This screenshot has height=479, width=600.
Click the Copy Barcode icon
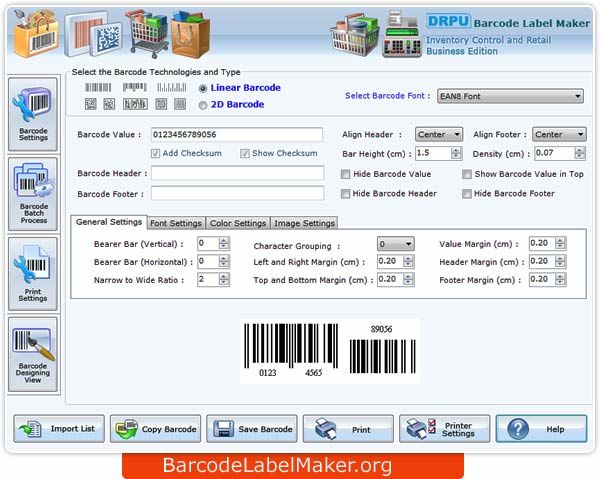point(127,429)
